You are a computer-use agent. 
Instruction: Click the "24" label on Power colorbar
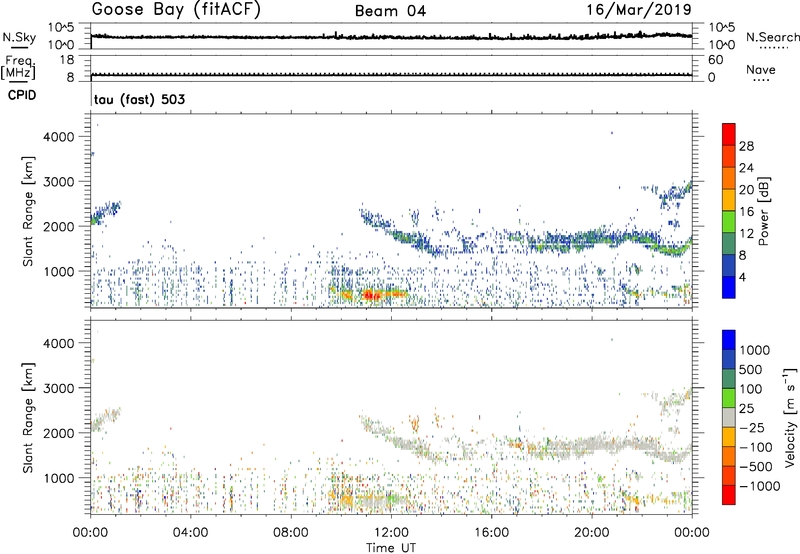[746, 168]
